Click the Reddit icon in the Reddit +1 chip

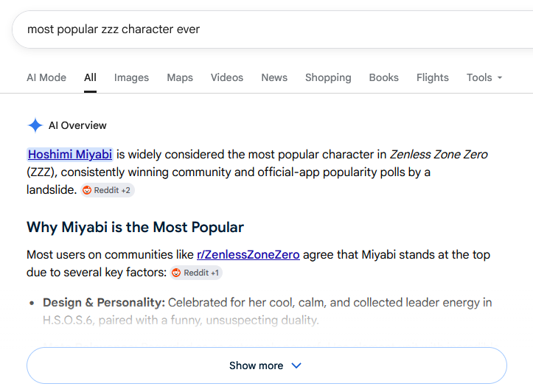pyautogui.click(x=176, y=273)
